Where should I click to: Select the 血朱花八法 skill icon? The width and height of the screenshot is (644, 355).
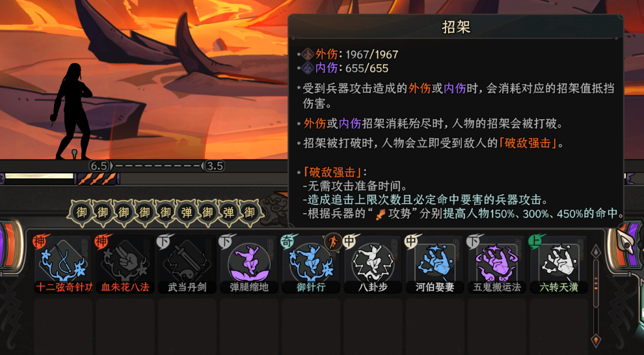(x=126, y=263)
